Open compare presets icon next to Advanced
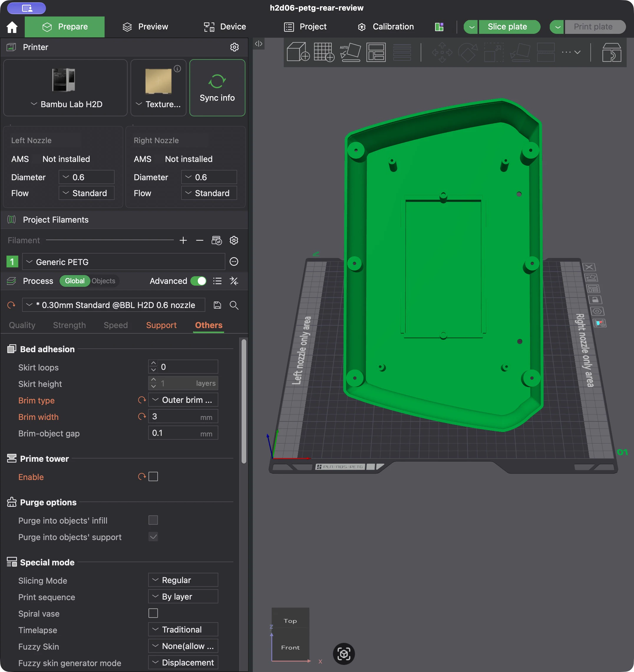Viewport: 634px width, 672px height. 234,281
